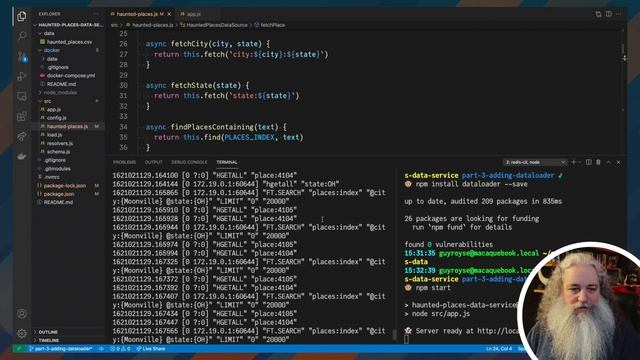Open the Live Share activity bar icon
The width and height of the screenshot is (640, 360).
tap(22, 136)
